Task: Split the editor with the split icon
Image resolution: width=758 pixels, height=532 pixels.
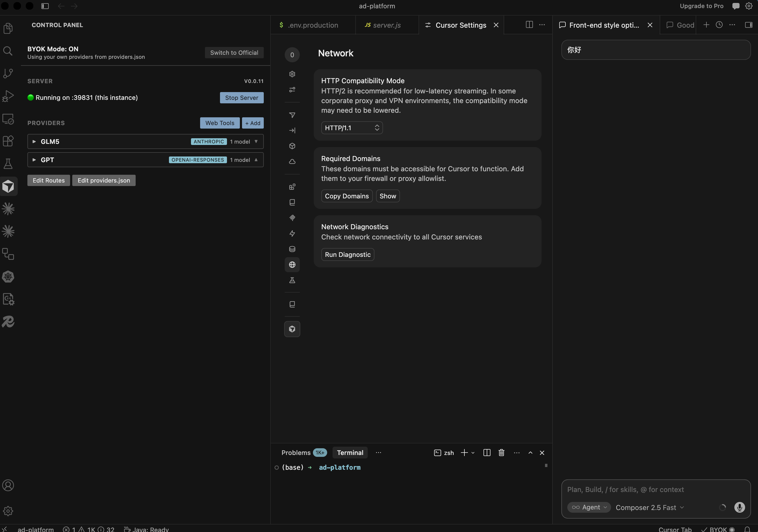Action: pyautogui.click(x=529, y=25)
